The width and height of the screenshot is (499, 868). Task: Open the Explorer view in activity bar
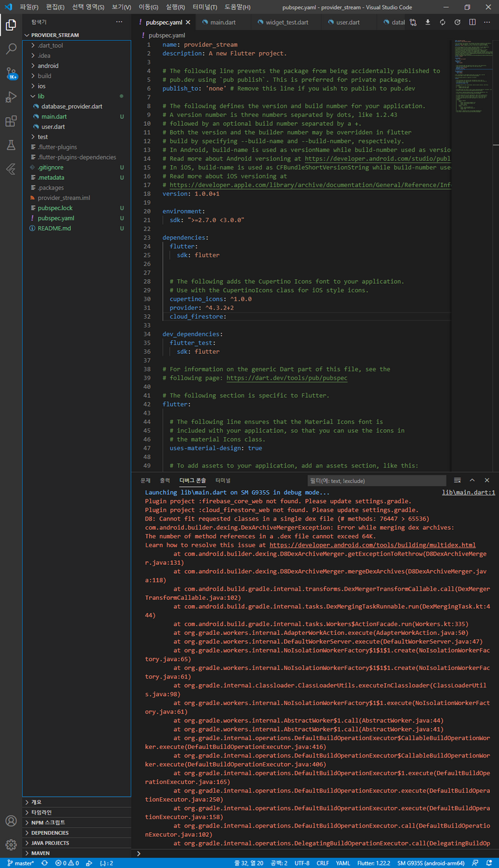[x=10, y=25]
